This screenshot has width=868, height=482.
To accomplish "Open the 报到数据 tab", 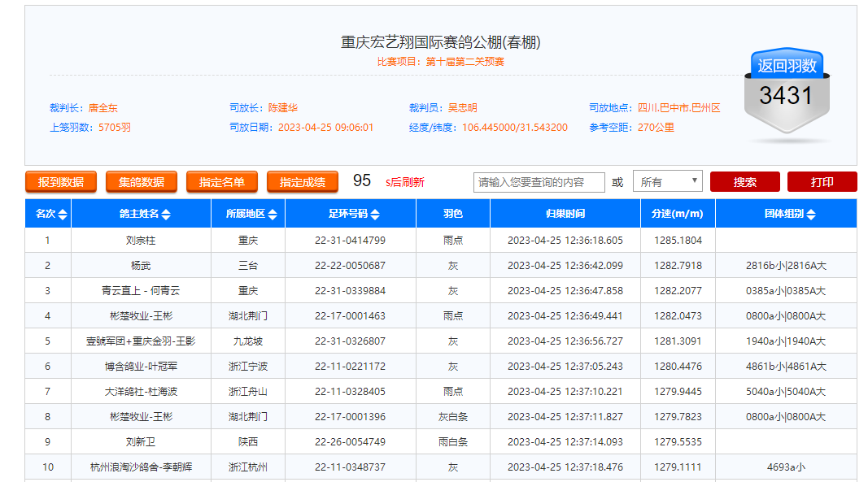I will pyautogui.click(x=60, y=182).
